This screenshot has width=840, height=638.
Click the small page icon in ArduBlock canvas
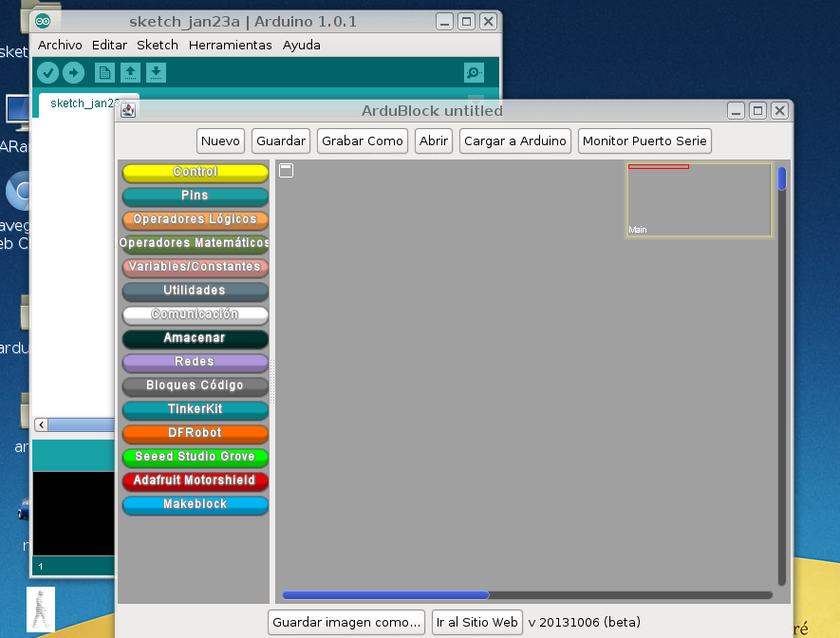pyautogui.click(x=286, y=170)
